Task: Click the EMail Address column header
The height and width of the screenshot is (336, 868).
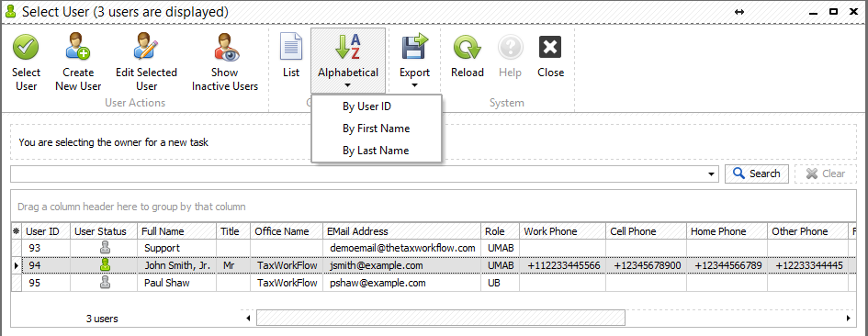Action: point(401,231)
